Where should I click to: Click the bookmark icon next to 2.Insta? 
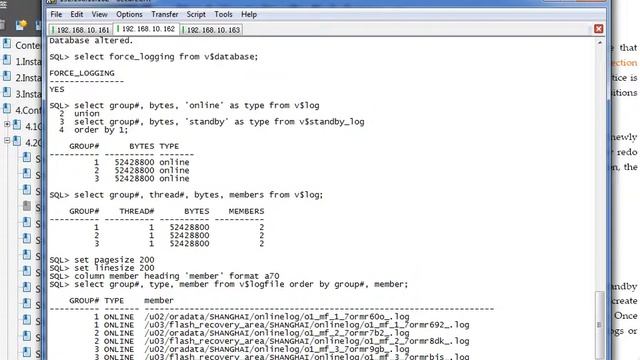(7, 76)
